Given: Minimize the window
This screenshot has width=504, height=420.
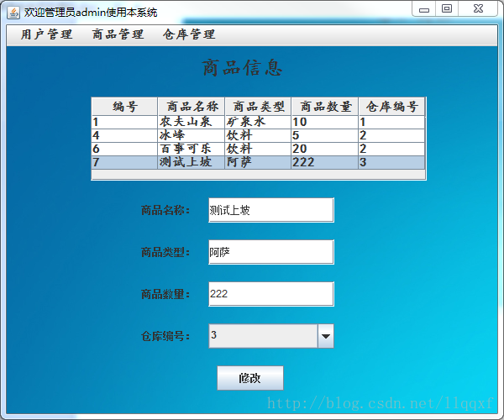Looking at the screenshot, I should tap(424, 8).
